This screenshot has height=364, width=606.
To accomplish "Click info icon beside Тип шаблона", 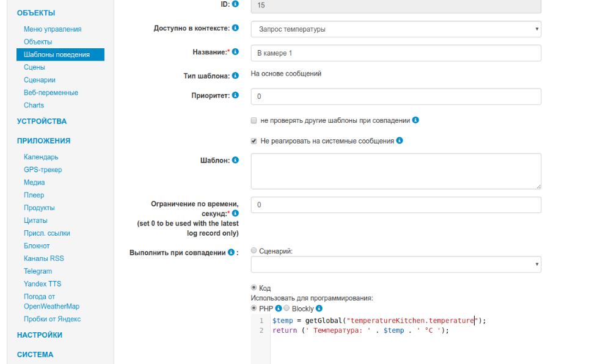I will tap(236, 76).
